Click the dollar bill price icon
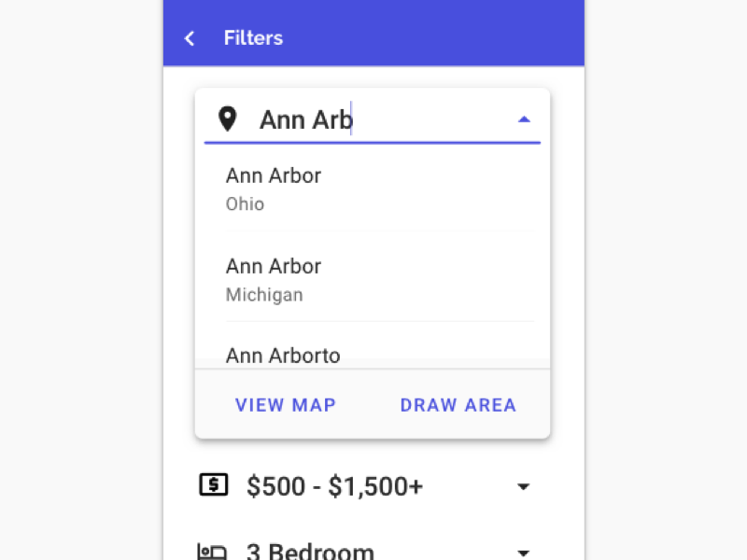The height and width of the screenshot is (560, 747). (214, 485)
